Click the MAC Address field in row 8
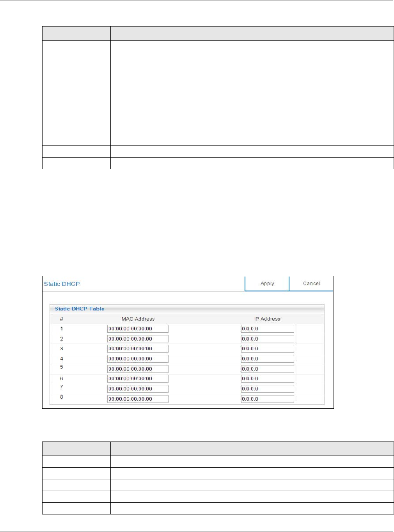Image resolution: width=394 pixels, height=532 pixels. point(138,399)
